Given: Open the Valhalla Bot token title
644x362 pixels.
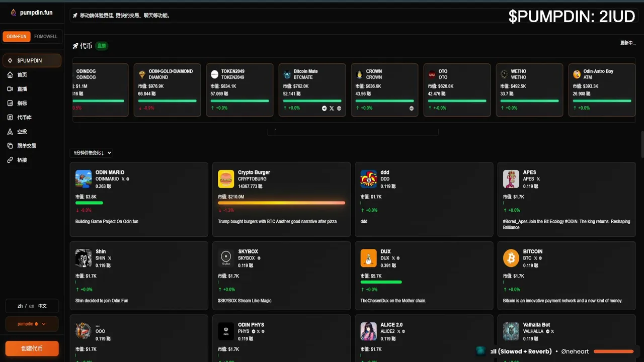Looking at the screenshot, I should 536,325.
